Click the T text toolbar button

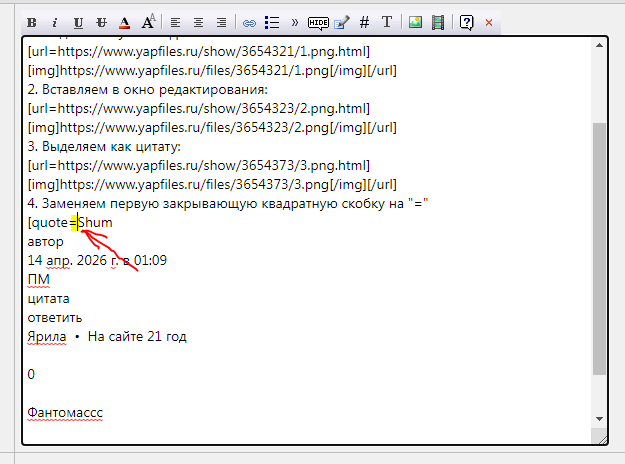387,21
